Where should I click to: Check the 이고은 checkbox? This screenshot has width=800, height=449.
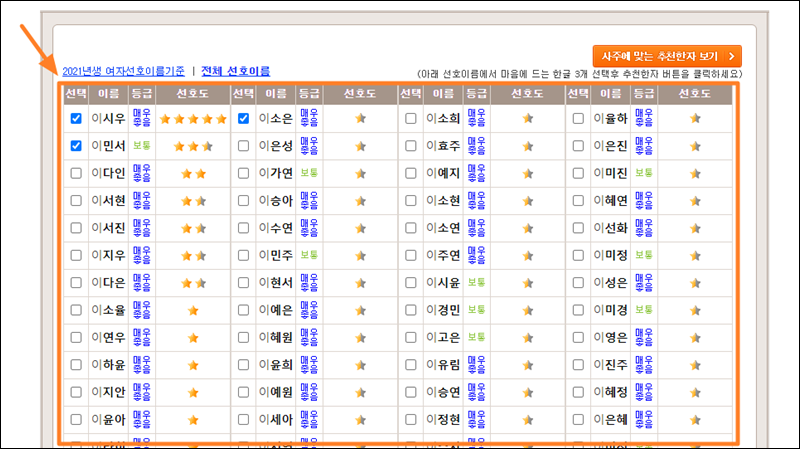(x=411, y=337)
